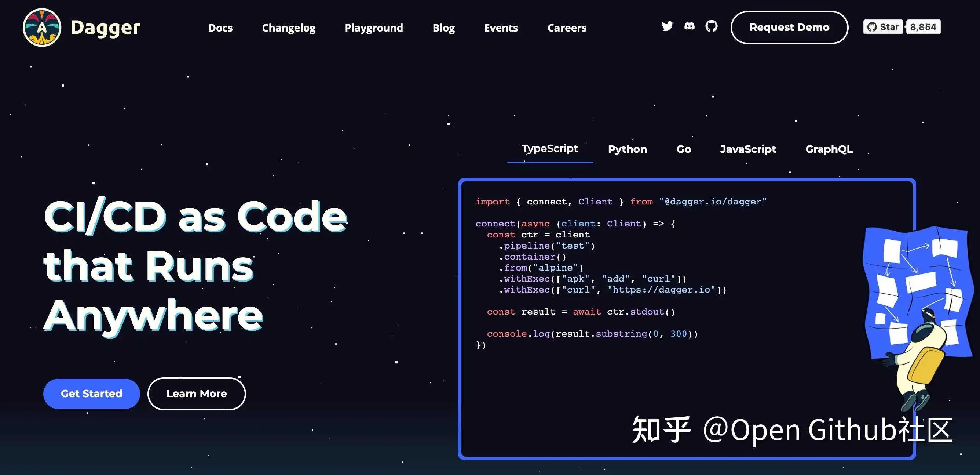Click the import line in code sample
Image resolution: width=980 pixels, height=475 pixels.
point(621,202)
